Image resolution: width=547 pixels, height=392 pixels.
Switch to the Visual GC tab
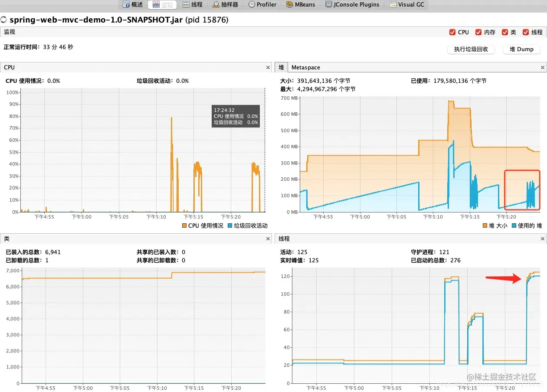click(x=406, y=4)
